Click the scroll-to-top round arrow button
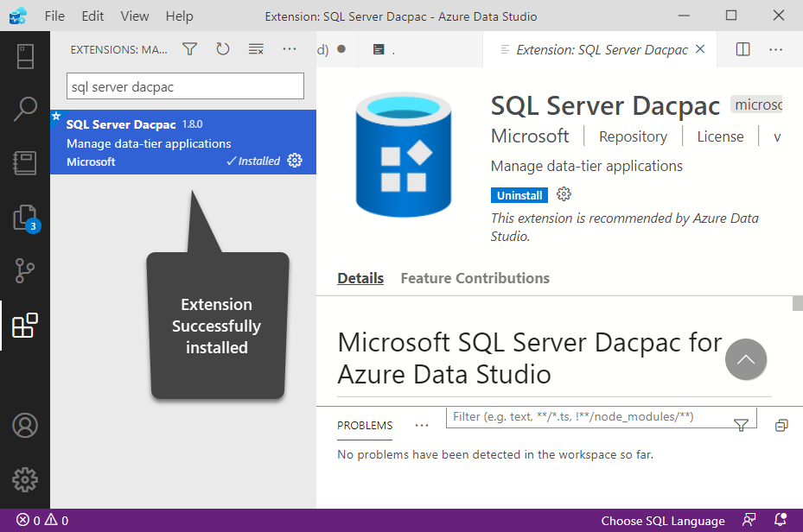Screen dimensions: 803x532 click(746, 359)
